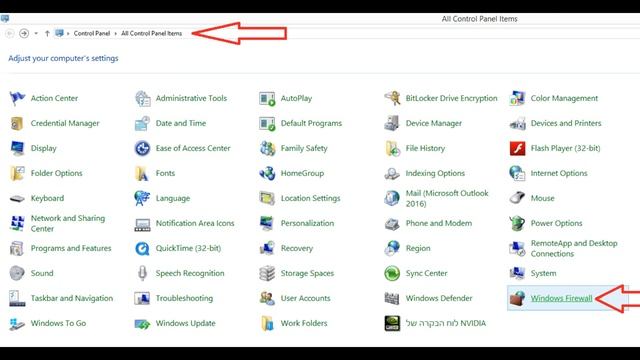
Task: Select Control Panel in the address breadcrumb
Action: (x=92, y=33)
